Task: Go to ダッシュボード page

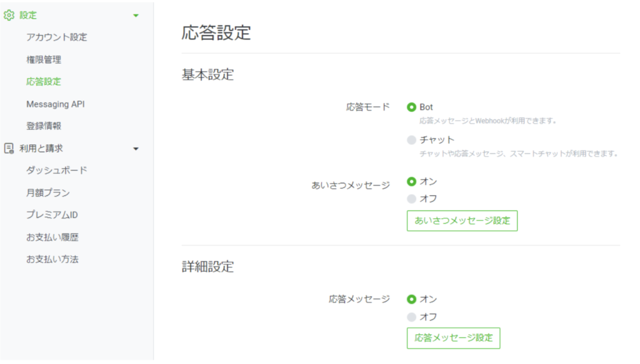Action: 57,170
